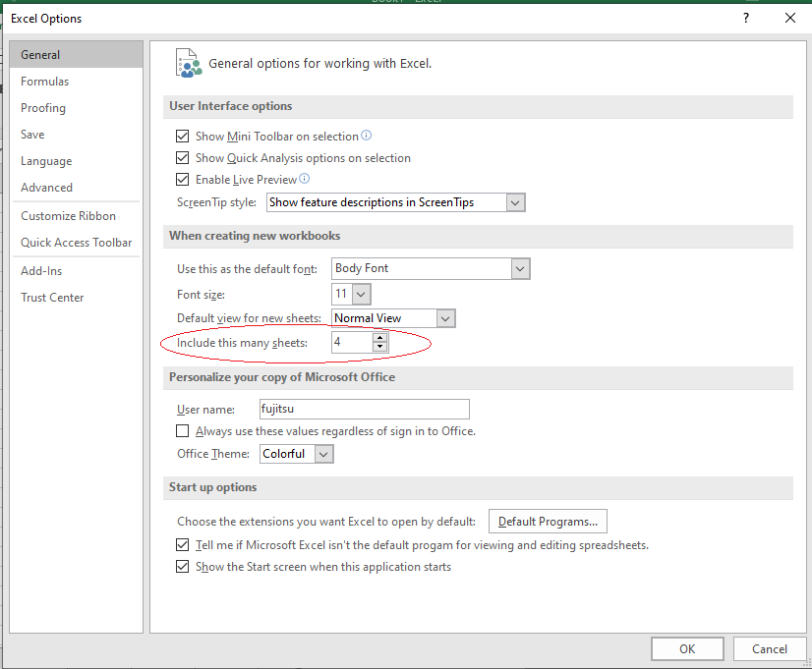Enable Always use these values checkbox
The width and height of the screenshot is (812, 669).
[182, 431]
